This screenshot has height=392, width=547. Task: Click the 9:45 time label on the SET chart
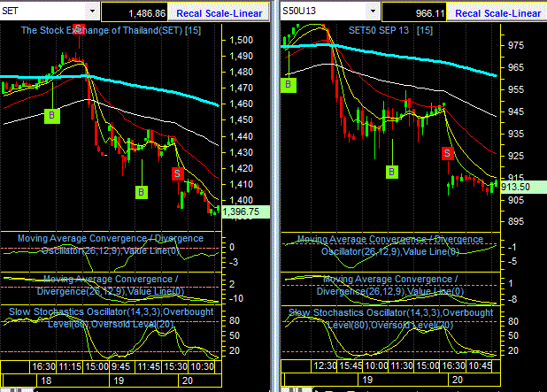[x=120, y=367]
